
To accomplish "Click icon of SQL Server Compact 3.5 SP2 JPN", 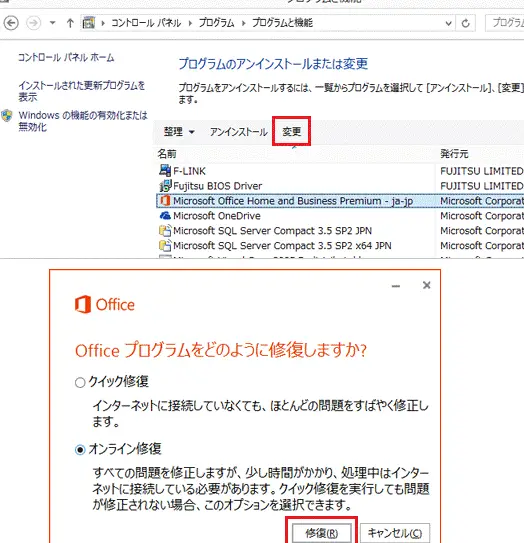I will tap(165, 230).
